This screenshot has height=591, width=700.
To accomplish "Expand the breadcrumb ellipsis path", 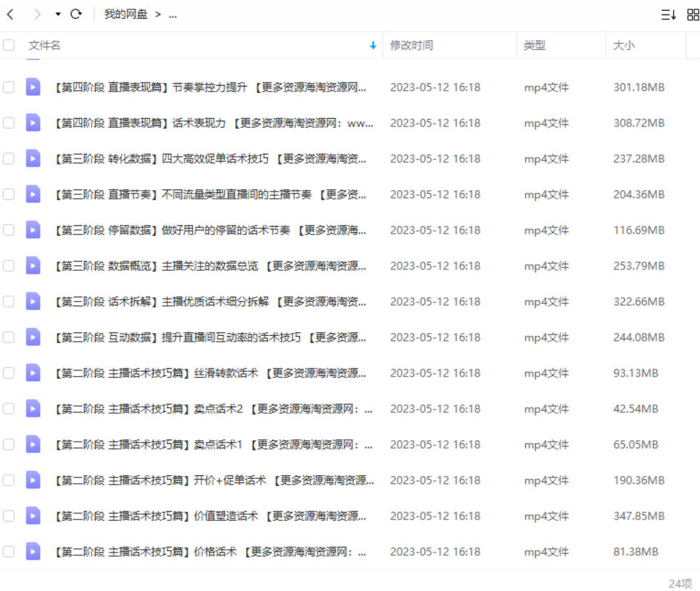I will tap(173, 15).
